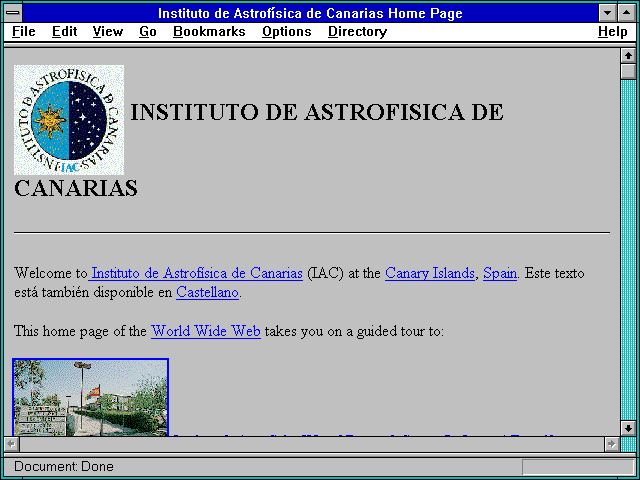Viewport: 640px width, 480px height.
Task: Click the 'CANARIAS' heading text
Action: (76, 188)
